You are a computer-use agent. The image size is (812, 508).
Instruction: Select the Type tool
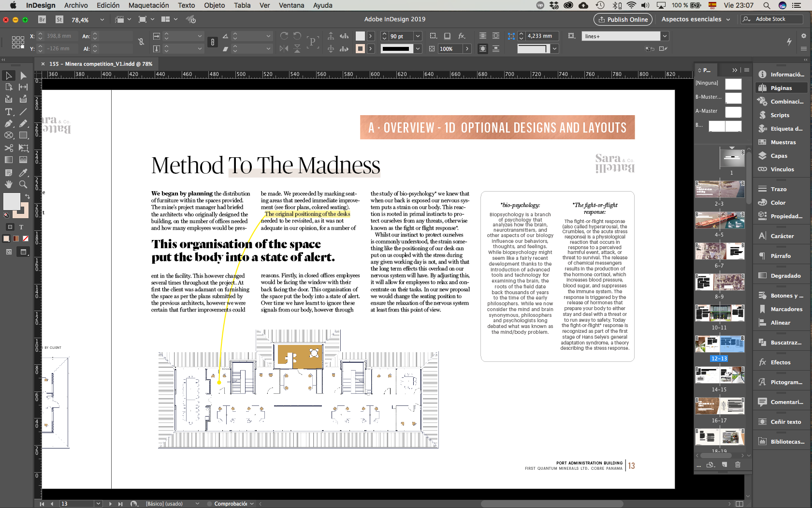(9, 112)
